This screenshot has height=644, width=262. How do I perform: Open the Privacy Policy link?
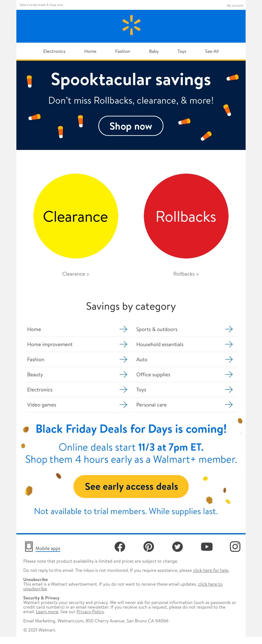pos(90,612)
